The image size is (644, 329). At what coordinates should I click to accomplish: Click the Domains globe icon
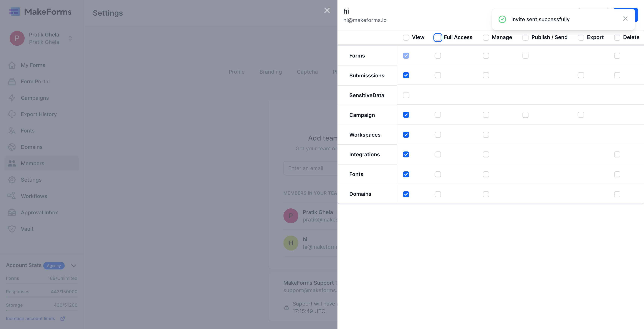coord(12,147)
